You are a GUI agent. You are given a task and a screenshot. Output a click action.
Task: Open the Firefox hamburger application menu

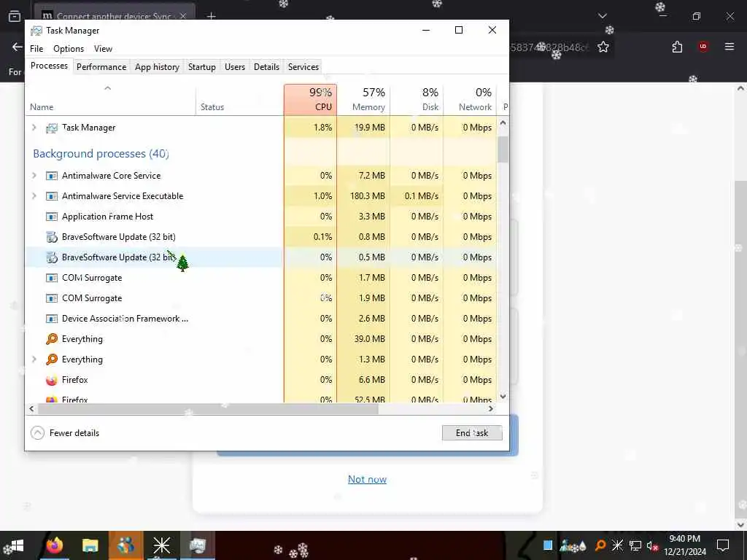(729, 47)
